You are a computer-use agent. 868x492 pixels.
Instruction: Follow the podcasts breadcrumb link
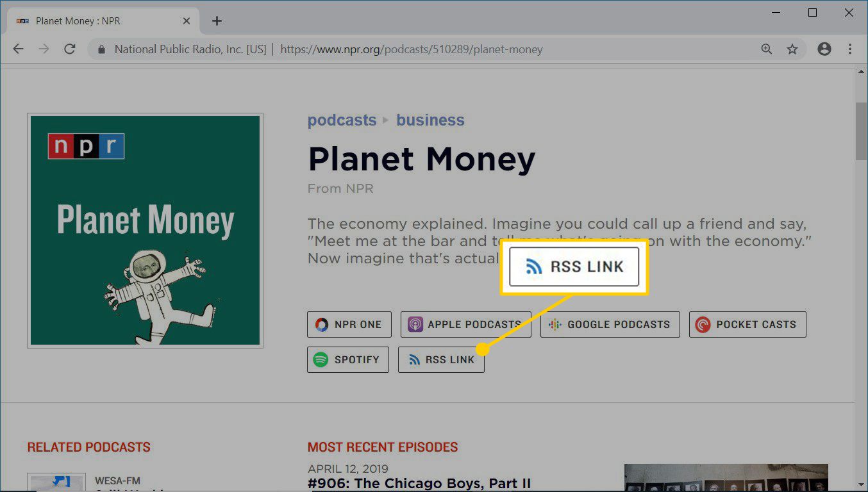tap(342, 120)
